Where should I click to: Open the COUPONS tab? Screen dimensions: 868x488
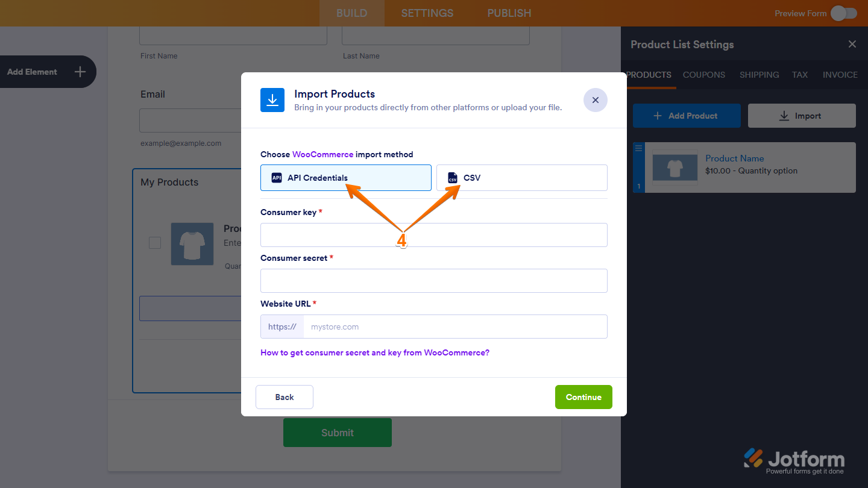click(x=703, y=75)
